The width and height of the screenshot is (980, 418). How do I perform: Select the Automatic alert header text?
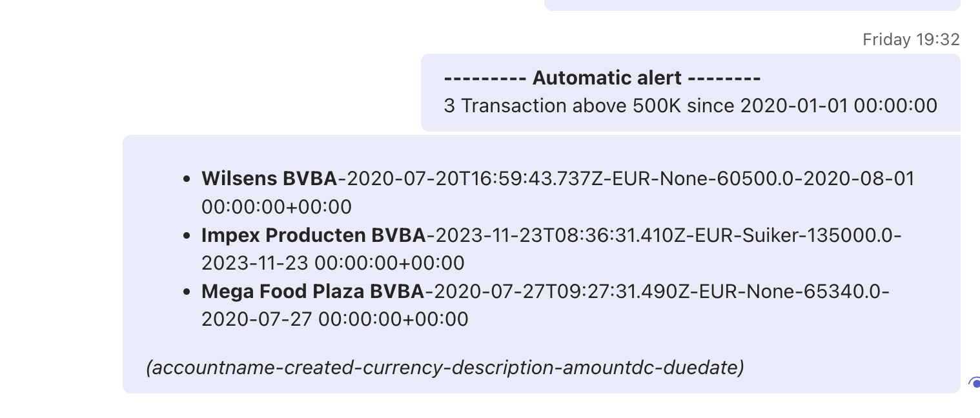point(602,78)
